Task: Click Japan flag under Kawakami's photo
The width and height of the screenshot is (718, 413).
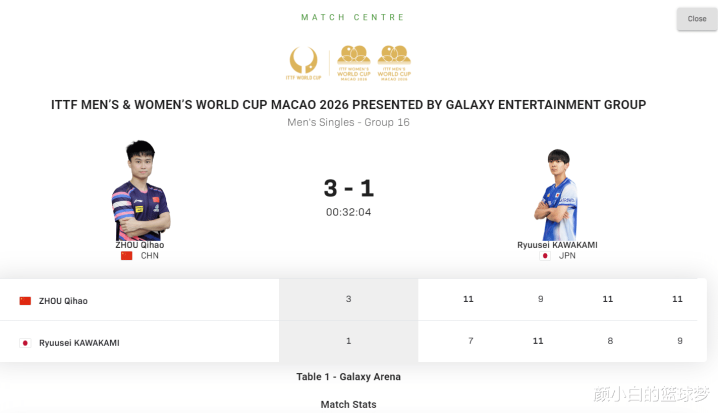Action: click(545, 256)
